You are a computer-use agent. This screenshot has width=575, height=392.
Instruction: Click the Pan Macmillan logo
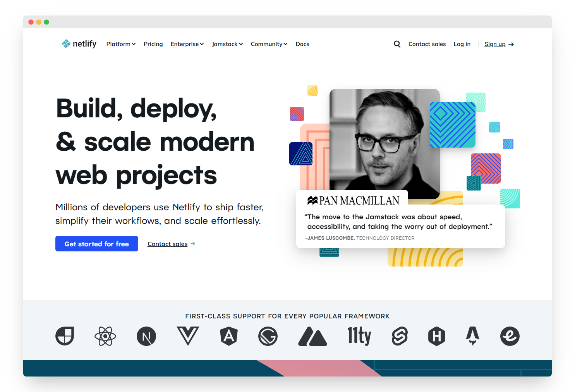click(353, 200)
